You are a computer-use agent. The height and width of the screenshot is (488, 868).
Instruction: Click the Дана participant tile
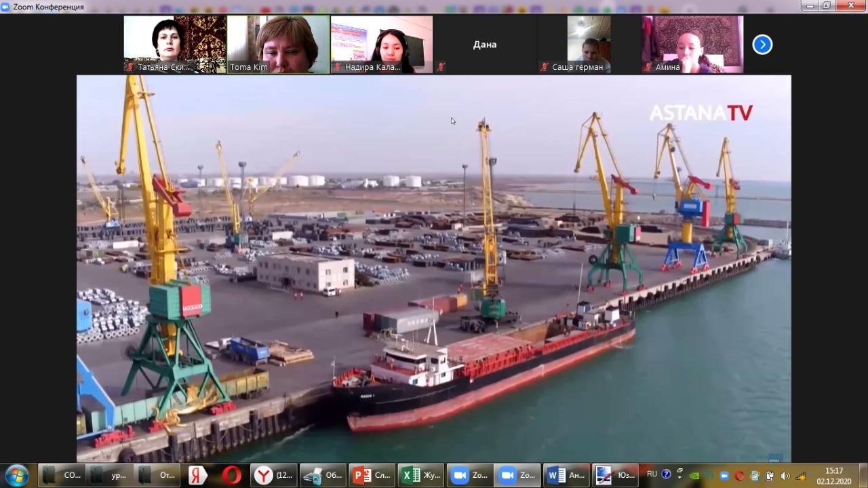click(x=485, y=44)
